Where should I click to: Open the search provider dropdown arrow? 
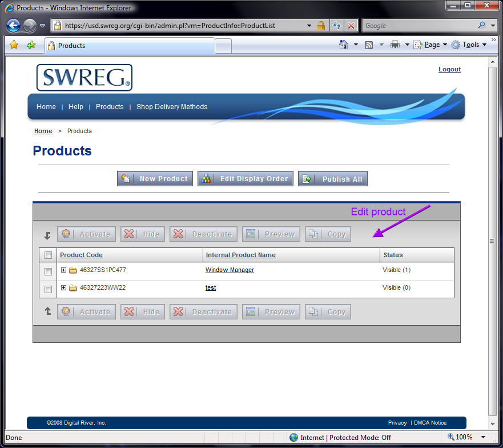click(493, 25)
